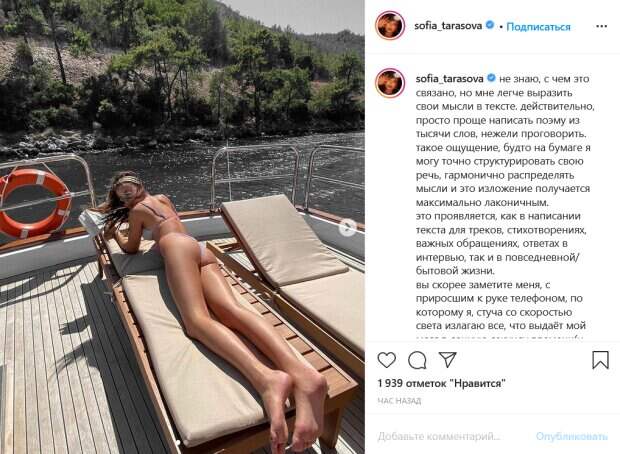View likes list via "1 939 отметок Нравится"

pos(441,383)
